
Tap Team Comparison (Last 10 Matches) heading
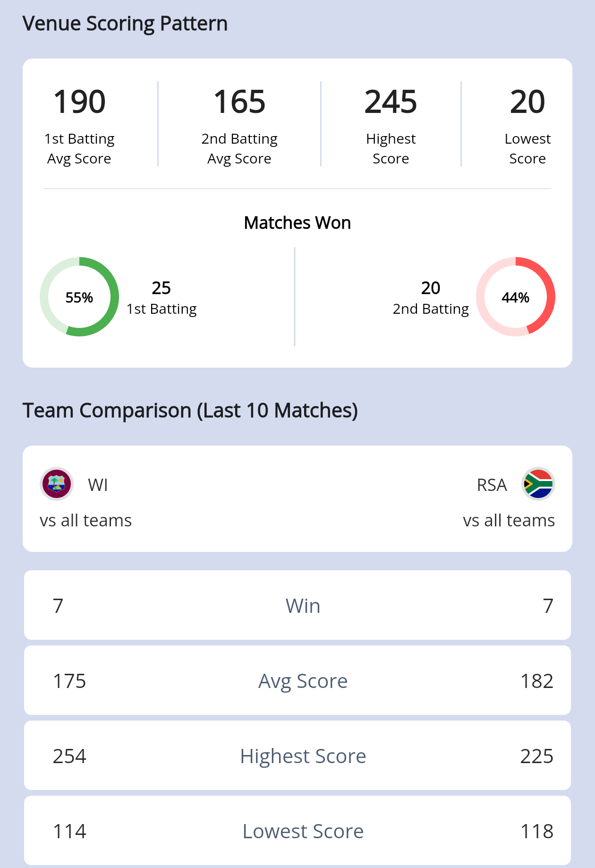coord(190,410)
